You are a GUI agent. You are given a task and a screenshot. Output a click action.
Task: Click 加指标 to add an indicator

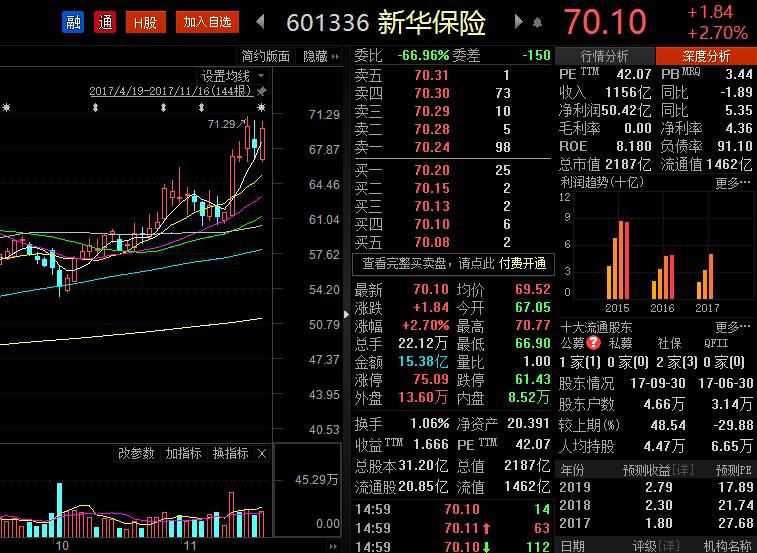pyautogui.click(x=183, y=454)
